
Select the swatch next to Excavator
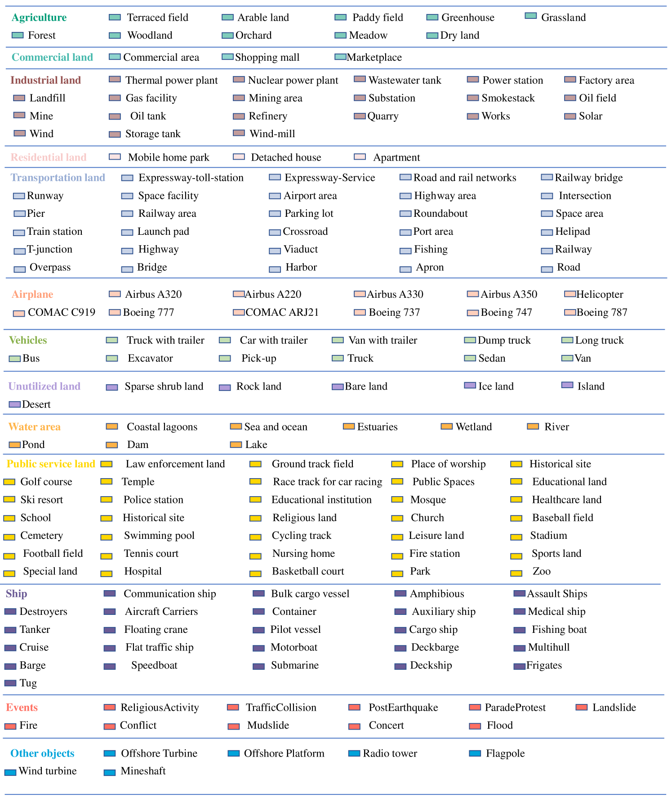pyautogui.click(x=112, y=358)
